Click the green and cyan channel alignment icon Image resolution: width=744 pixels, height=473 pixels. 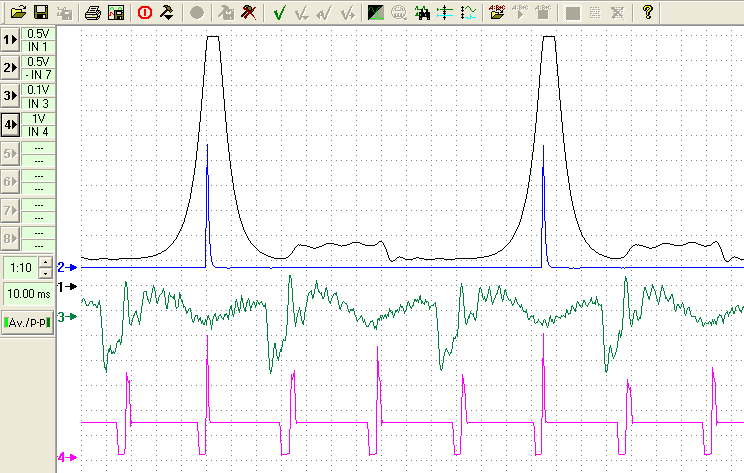click(x=445, y=12)
